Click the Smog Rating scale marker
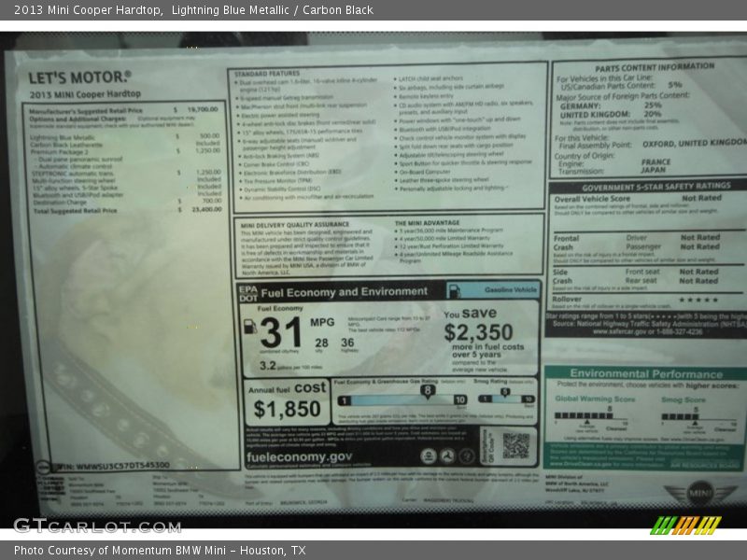Viewport: 747px width, 560px height. pyautogui.click(x=504, y=392)
